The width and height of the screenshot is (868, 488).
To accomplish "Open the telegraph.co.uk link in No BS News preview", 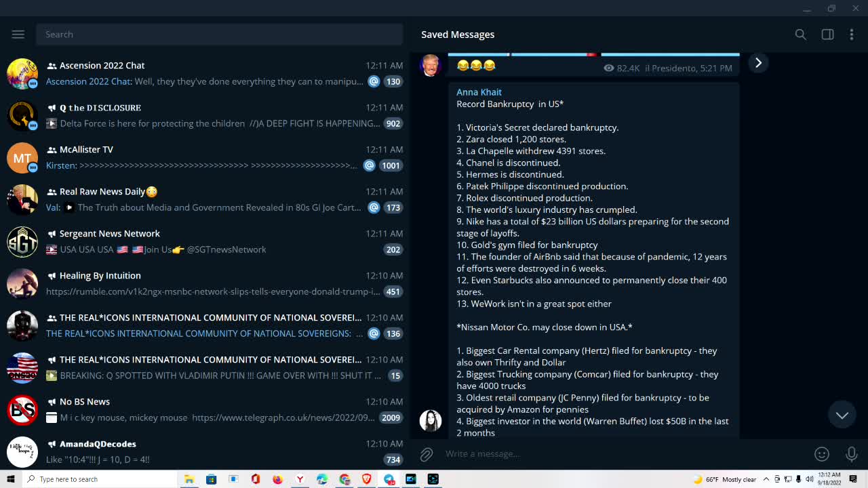I will (283, 418).
